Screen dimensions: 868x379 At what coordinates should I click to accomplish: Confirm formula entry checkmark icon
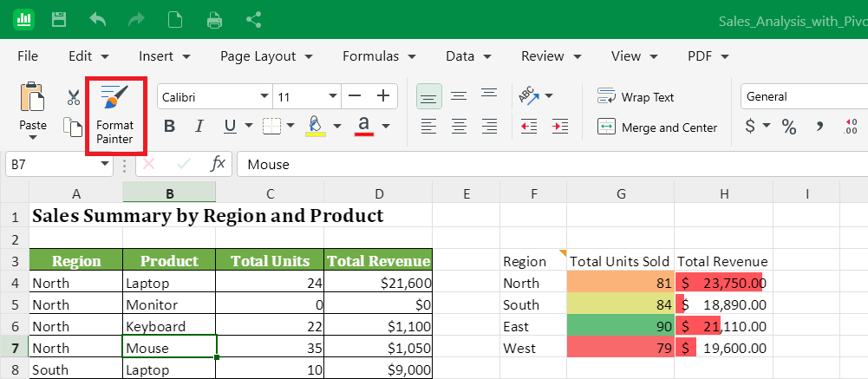click(x=184, y=164)
